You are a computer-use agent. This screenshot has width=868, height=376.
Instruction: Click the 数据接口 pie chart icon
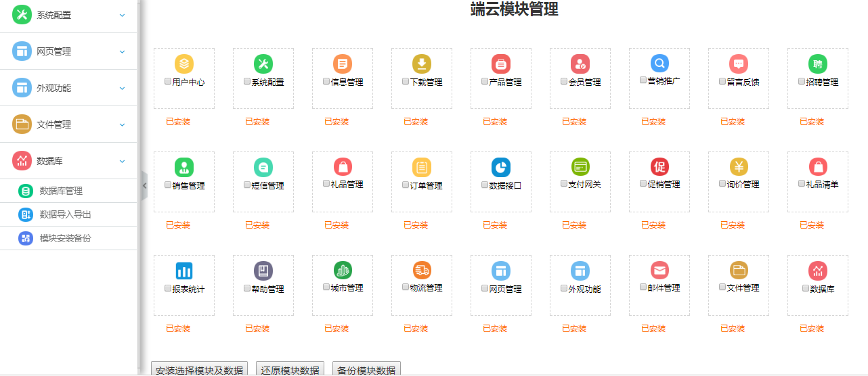coord(501,167)
